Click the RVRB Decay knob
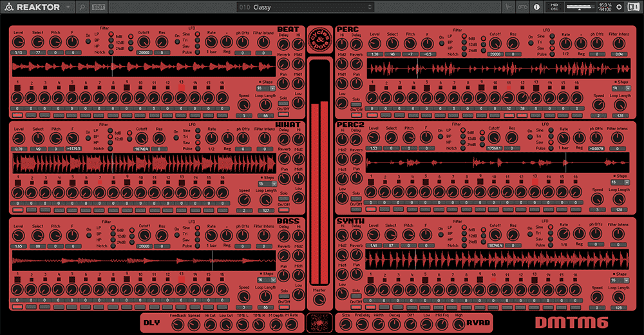This screenshot has height=335, width=644. click(x=394, y=325)
